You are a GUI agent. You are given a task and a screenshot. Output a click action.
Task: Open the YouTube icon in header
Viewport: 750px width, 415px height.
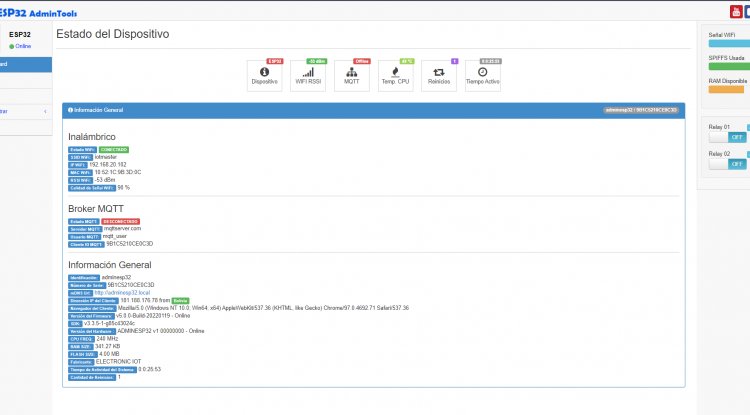coord(736,11)
